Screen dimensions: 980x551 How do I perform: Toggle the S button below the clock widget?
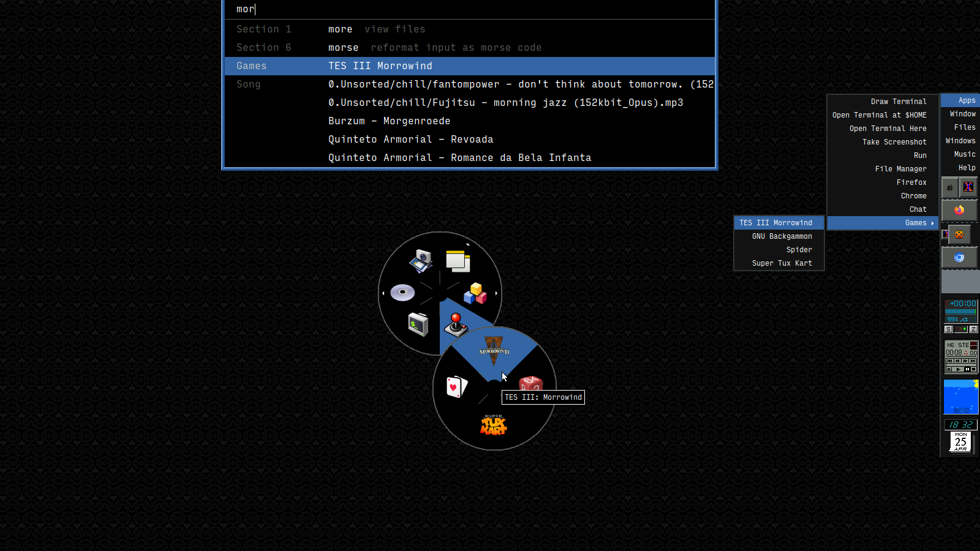pyautogui.click(x=948, y=329)
